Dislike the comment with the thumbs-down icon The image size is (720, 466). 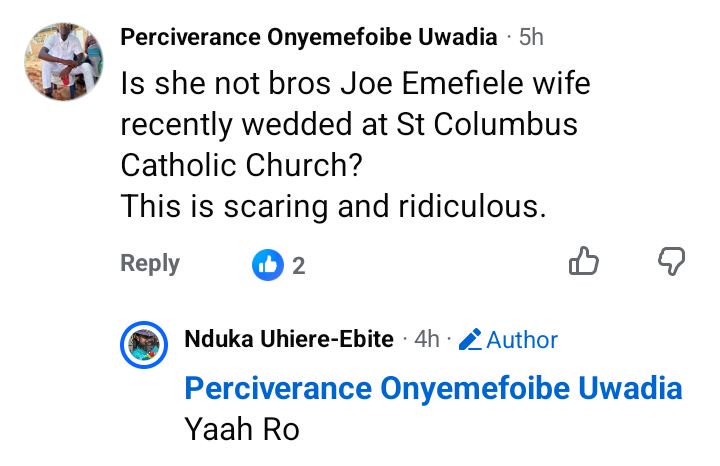point(671,261)
